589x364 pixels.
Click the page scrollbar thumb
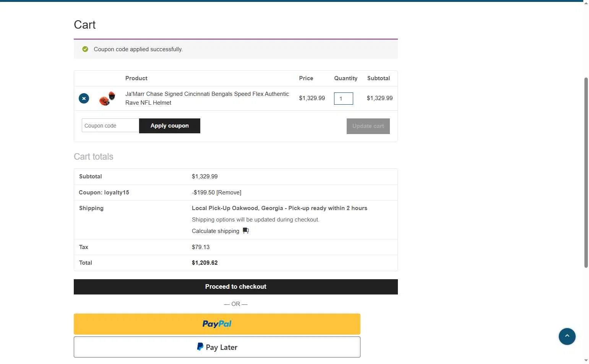click(x=586, y=173)
